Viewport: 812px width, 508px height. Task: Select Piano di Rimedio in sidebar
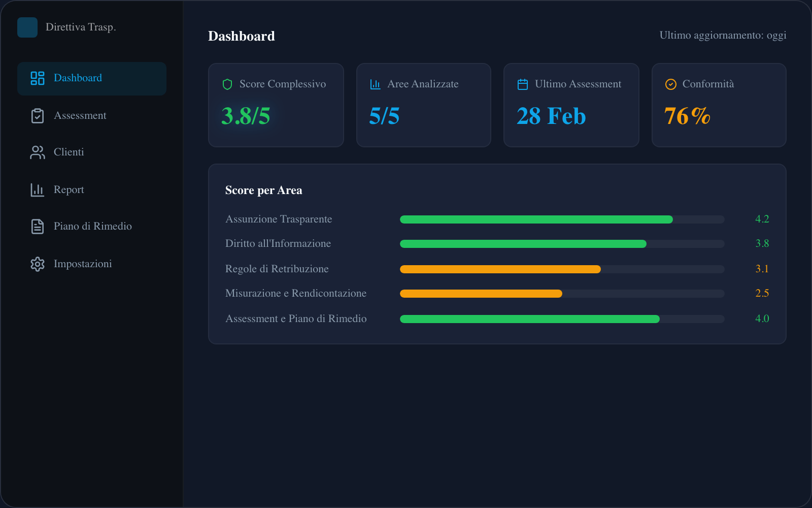(x=93, y=227)
